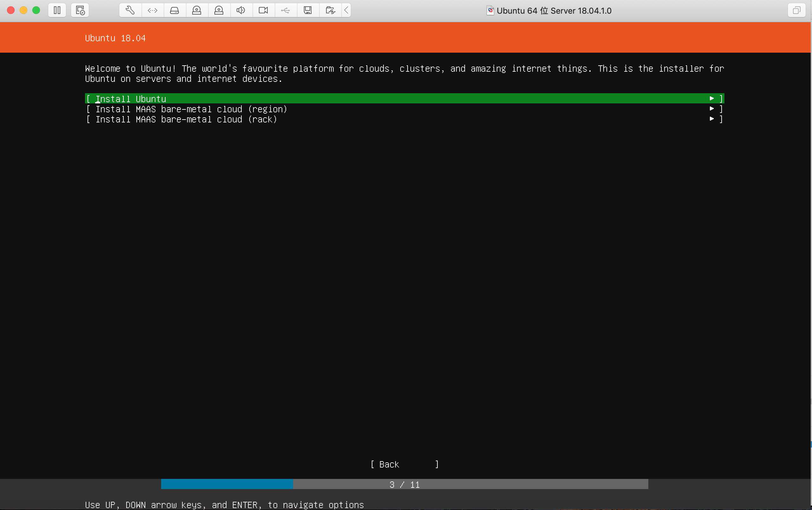Click the arrow on MAAS rack row

pyautogui.click(x=711, y=119)
